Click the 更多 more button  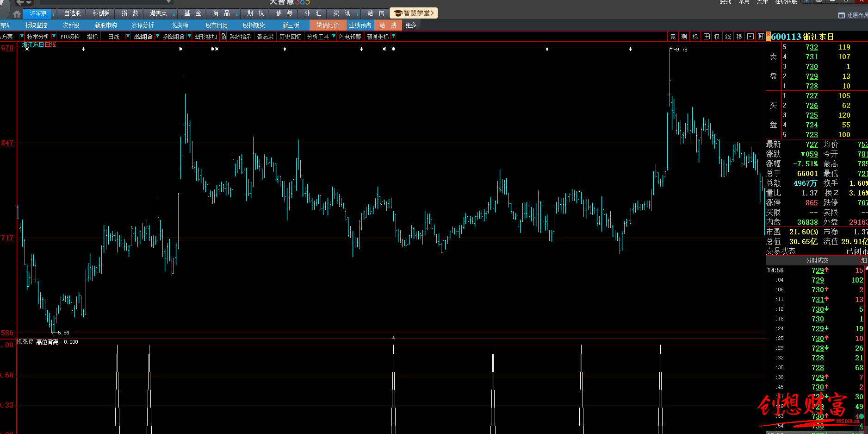tap(411, 25)
